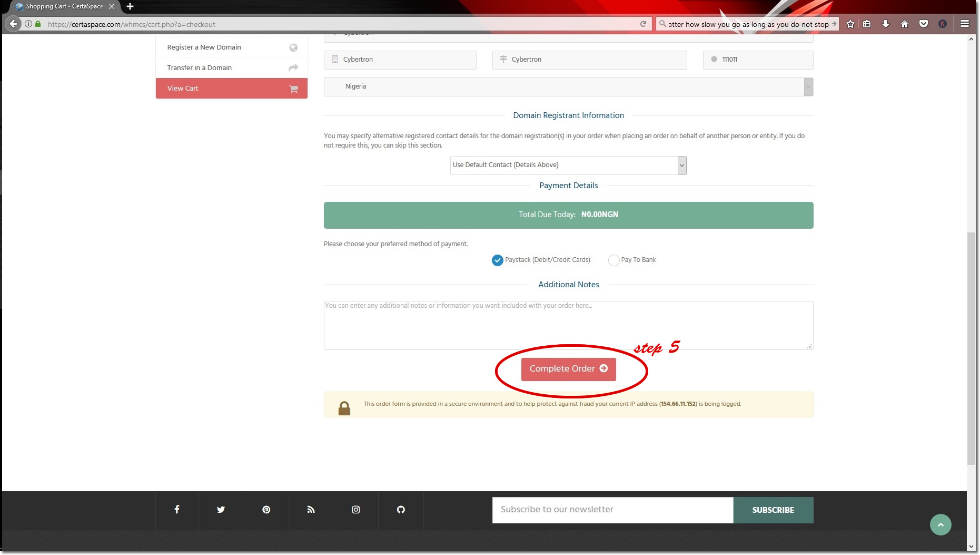This screenshot has width=980, height=555.
Task: Go back using browser back arrow
Action: pyautogui.click(x=14, y=24)
